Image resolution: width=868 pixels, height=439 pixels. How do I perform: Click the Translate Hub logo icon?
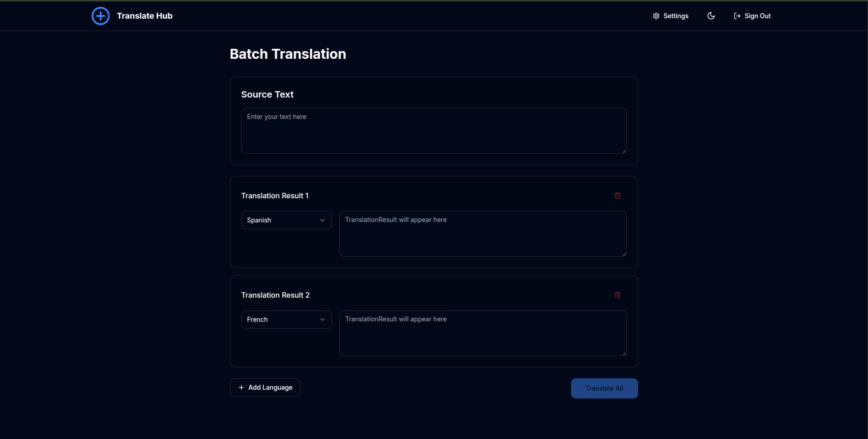[x=100, y=15]
